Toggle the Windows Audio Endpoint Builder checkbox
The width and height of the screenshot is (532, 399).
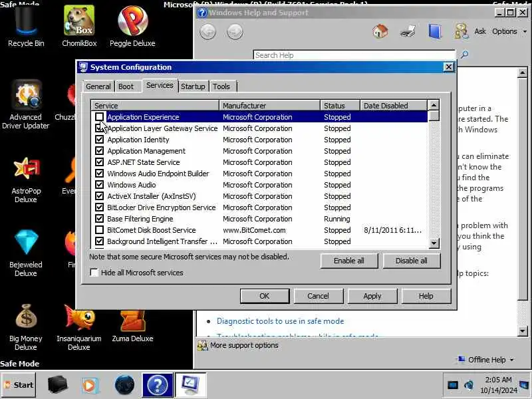99,174
